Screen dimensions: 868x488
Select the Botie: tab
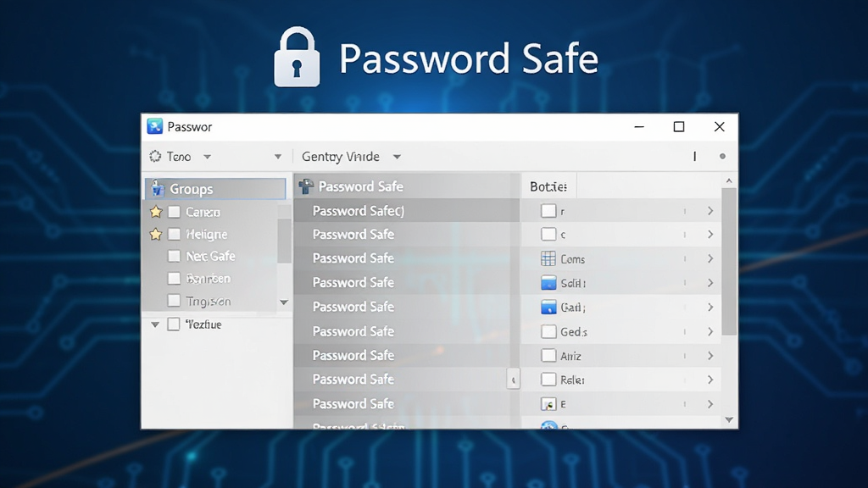point(548,186)
